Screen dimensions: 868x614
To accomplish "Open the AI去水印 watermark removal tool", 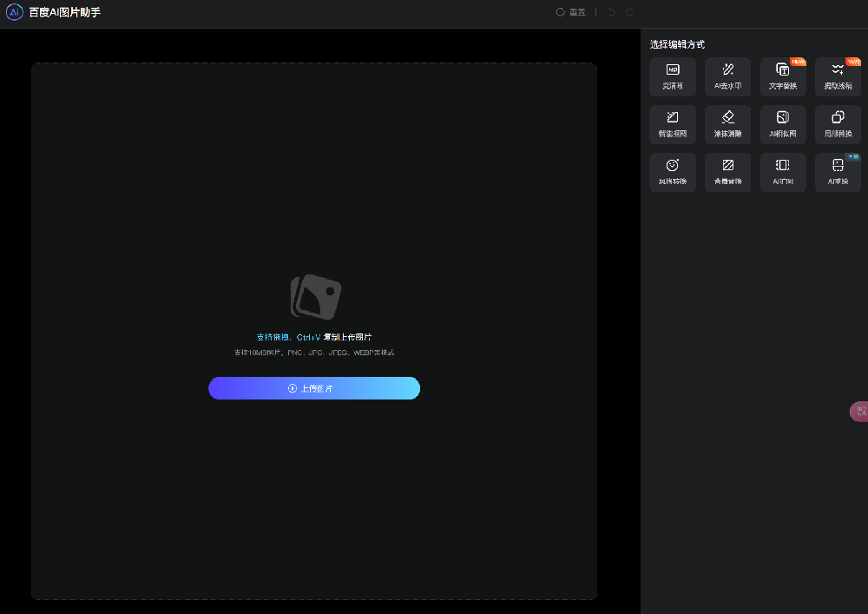I will pyautogui.click(x=727, y=76).
